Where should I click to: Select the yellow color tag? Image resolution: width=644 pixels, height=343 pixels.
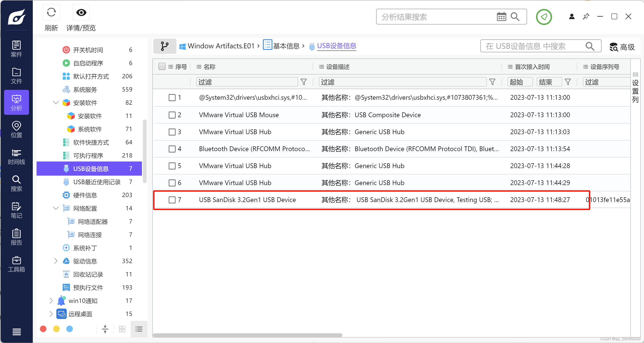click(x=56, y=329)
